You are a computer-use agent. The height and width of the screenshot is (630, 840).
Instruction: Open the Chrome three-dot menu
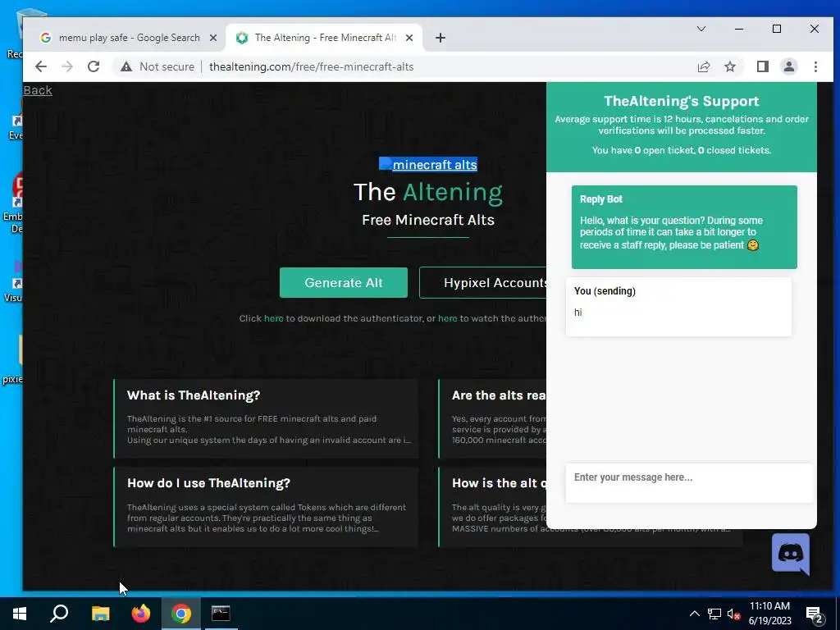point(815,66)
